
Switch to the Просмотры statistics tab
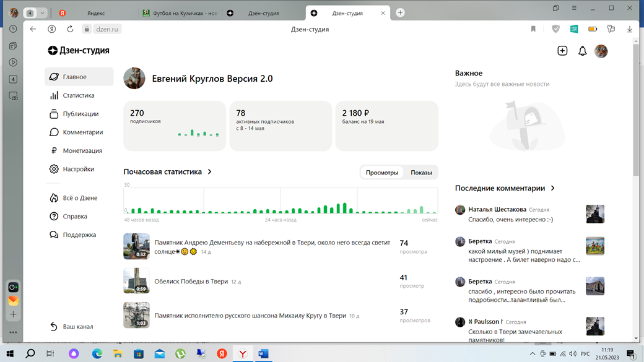click(382, 173)
